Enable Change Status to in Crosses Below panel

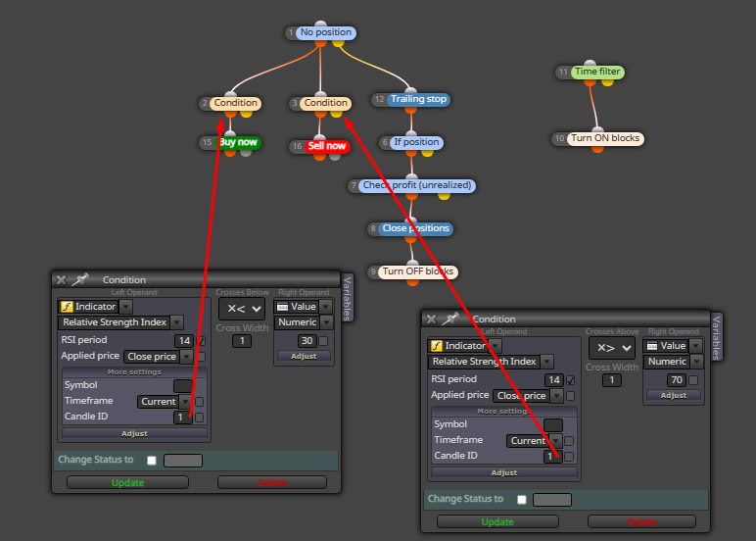pyautogui.click(x=152, y=461)
